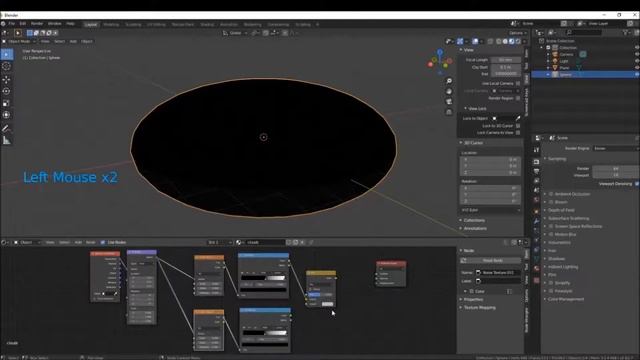Select the Select Box tool in viewport toolbar

7,54
